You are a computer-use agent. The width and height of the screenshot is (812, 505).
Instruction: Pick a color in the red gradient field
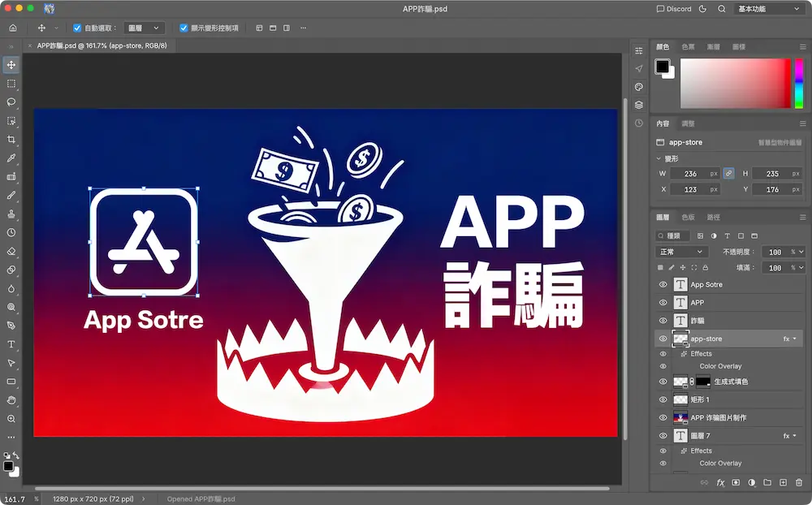click(735, 84)
